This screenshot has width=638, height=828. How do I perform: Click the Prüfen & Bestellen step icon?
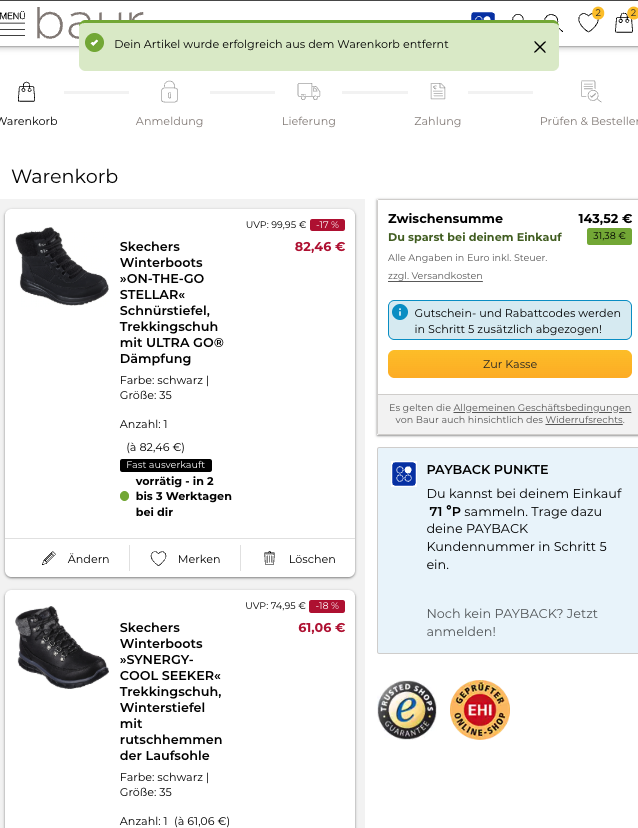(x=589, y=92)
